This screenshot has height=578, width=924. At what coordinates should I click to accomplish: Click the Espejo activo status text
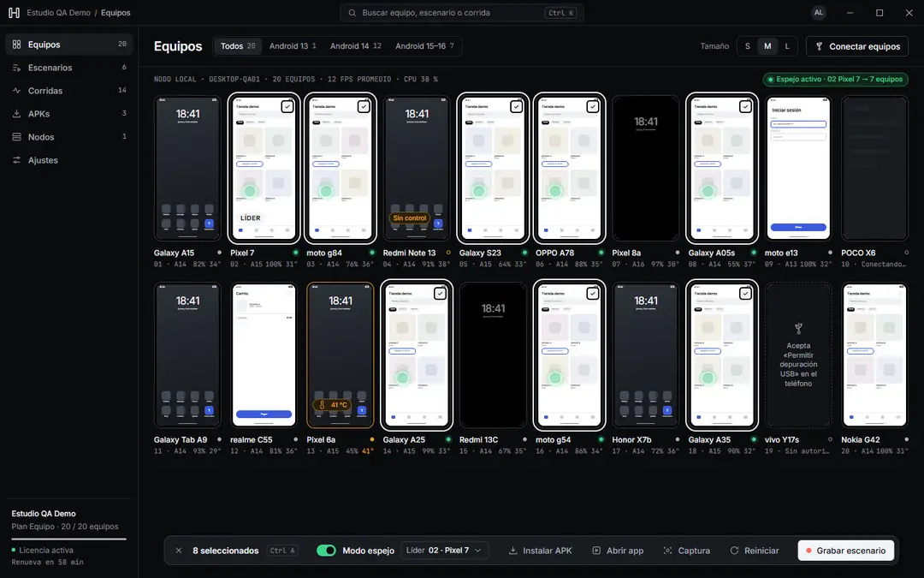click(839, 79)
